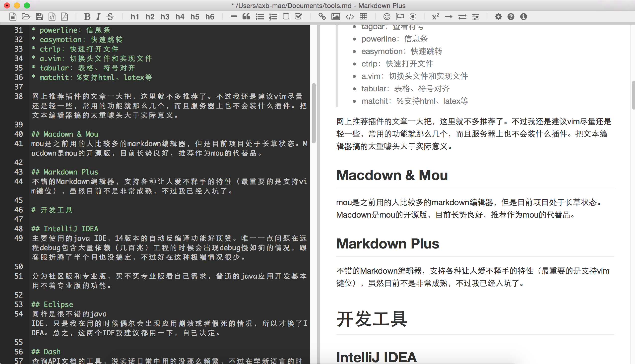The width and height of the screenshot is (635, 364).
Task: Insert an unchecked task box
Action: tap(286, 17)
